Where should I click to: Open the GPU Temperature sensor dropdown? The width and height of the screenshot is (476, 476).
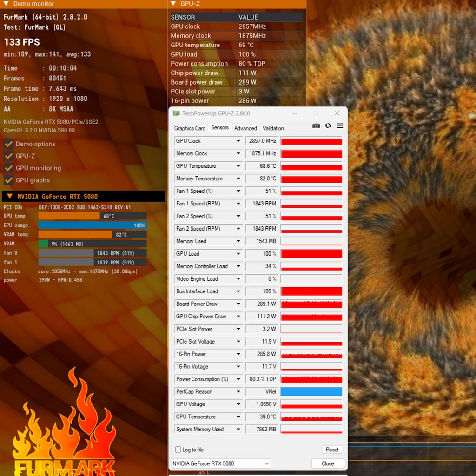(x=238, y=166)
